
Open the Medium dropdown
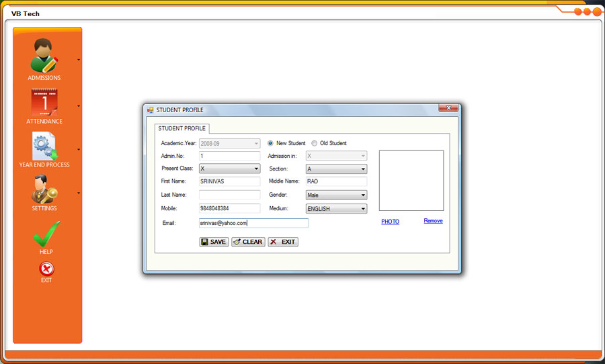point(336,209)
